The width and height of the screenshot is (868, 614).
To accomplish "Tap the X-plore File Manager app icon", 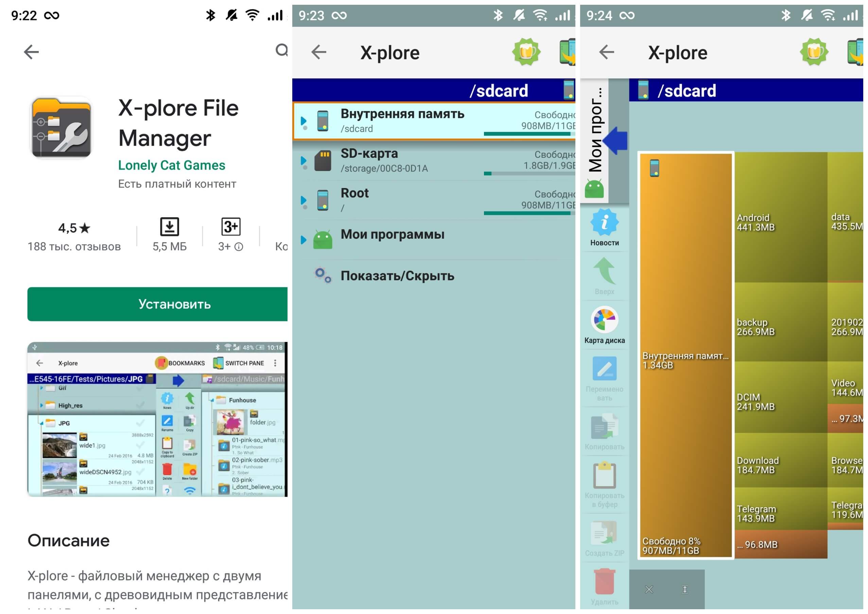I will point(61,128).
